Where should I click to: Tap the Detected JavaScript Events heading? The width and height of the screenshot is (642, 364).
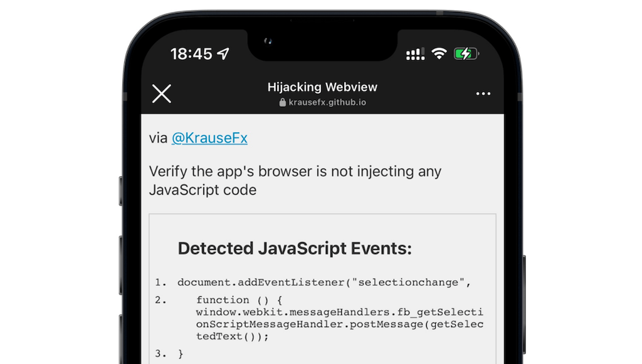[x=295, y=248]
